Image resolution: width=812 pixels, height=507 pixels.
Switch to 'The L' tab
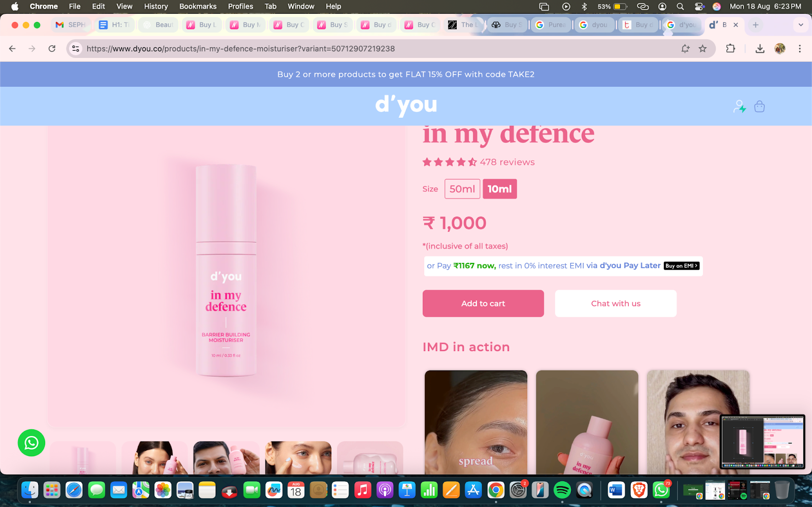coord(463,25)
